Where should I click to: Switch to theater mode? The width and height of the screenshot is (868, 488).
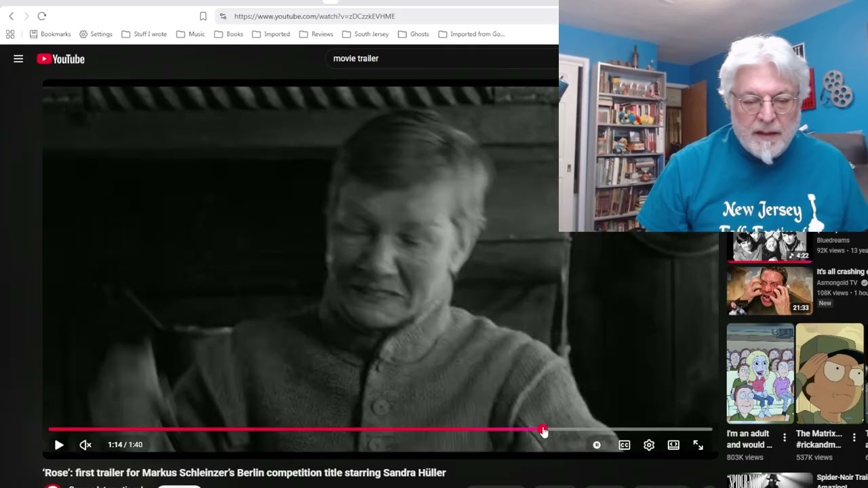[x=673, y=445]
